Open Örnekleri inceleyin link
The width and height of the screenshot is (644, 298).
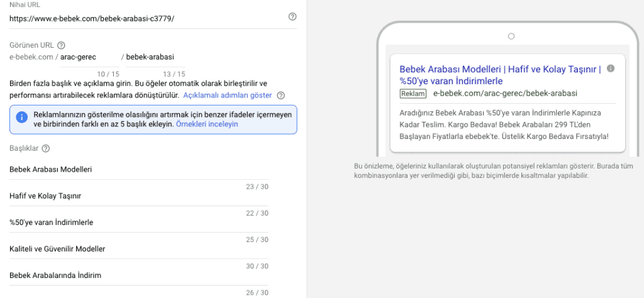click(x=206, y=124)
